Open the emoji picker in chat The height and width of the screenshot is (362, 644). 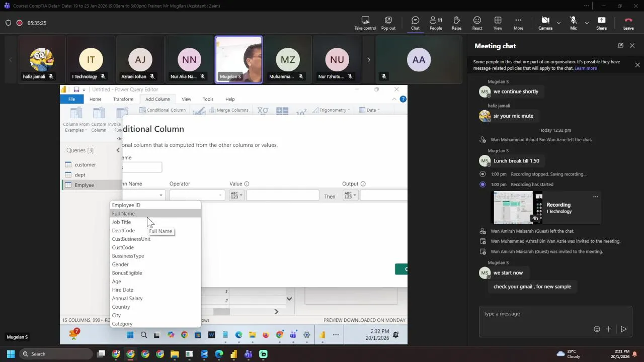[597, 329]
